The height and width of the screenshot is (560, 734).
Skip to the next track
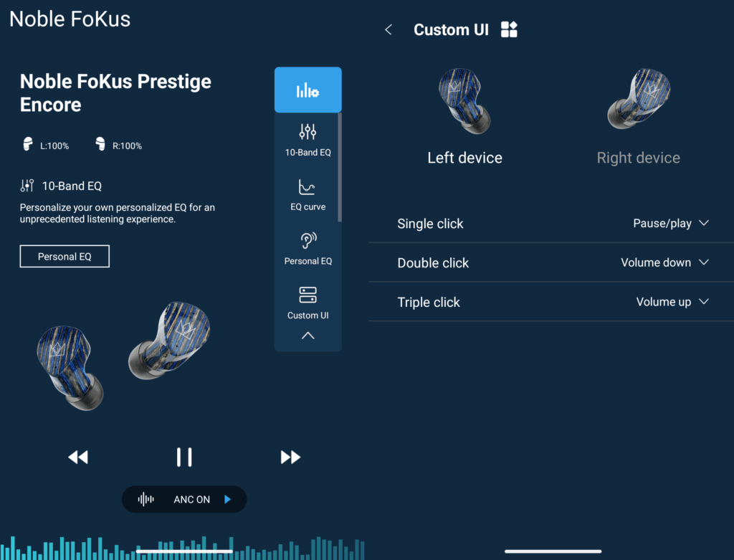coord(290,457)
